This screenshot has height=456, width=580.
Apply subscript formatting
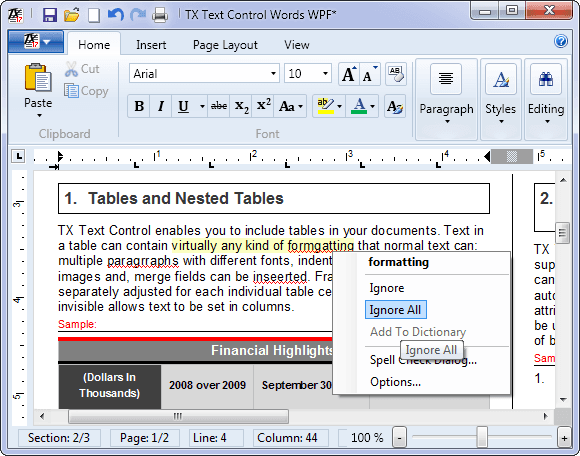241,107
